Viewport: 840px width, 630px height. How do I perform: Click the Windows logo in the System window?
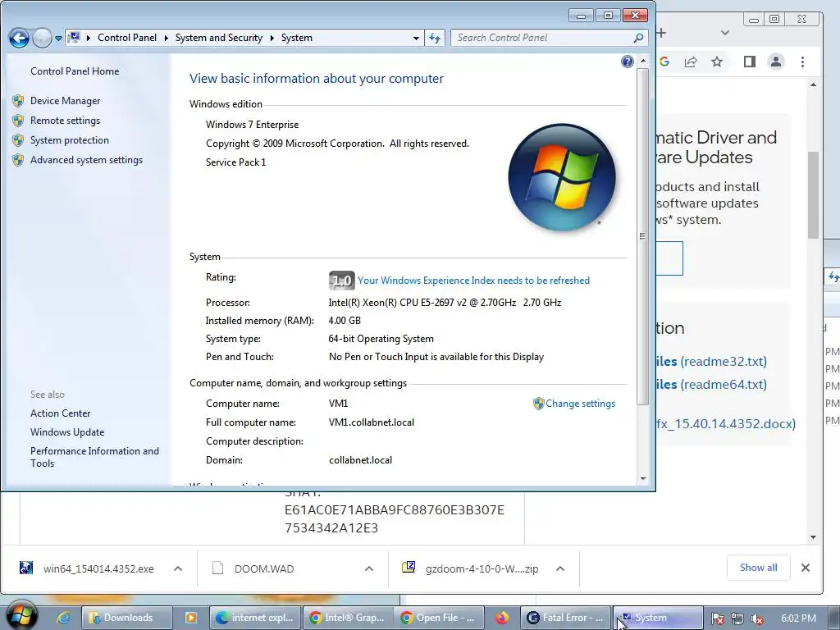click(x=561, y=177)
